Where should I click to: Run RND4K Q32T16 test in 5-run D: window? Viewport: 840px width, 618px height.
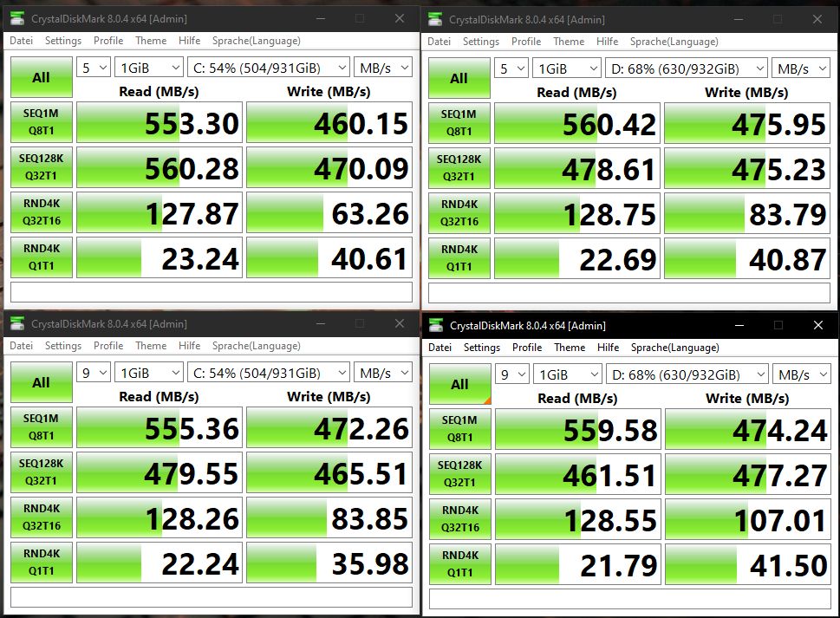(x=459, y=213)
